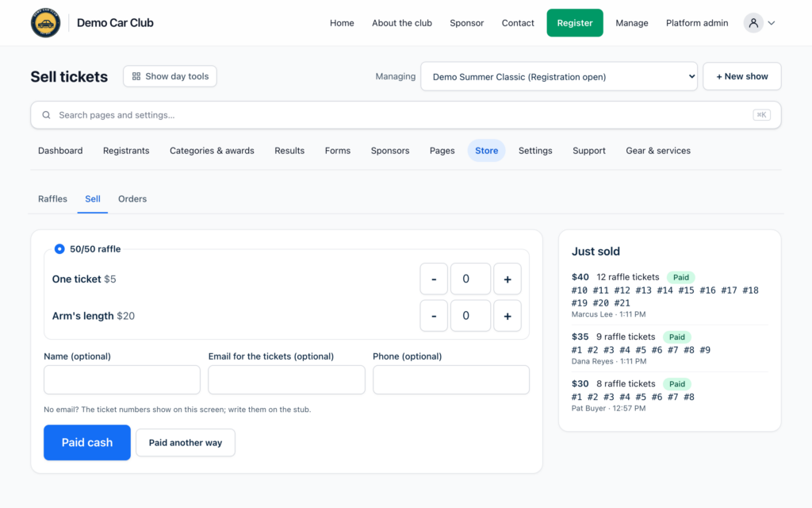Click the Phone (optional) input field
Viewport: 812px width, 508px height.
tap(451, 380)
